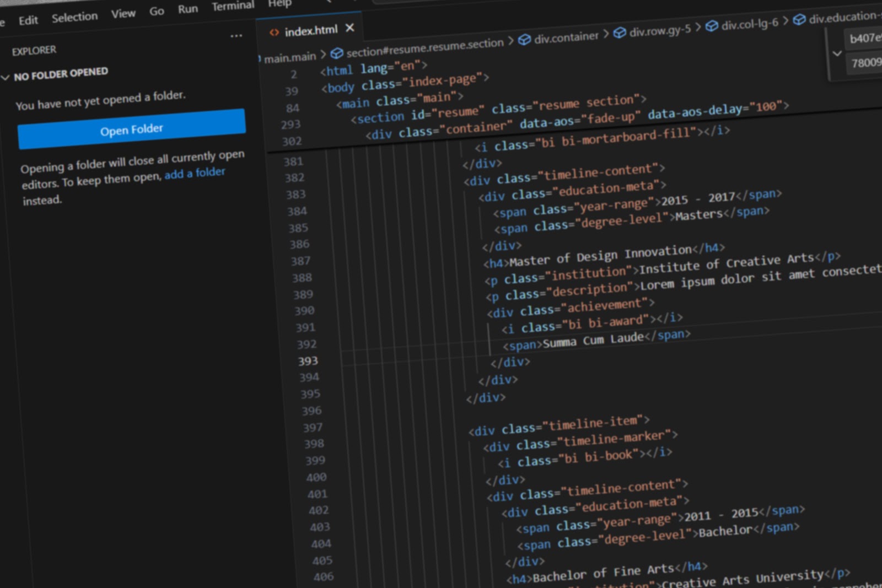Click the 78009 entry at top right
The height and width of the screenshot is (588, 882).
click(x=865, y=62)
